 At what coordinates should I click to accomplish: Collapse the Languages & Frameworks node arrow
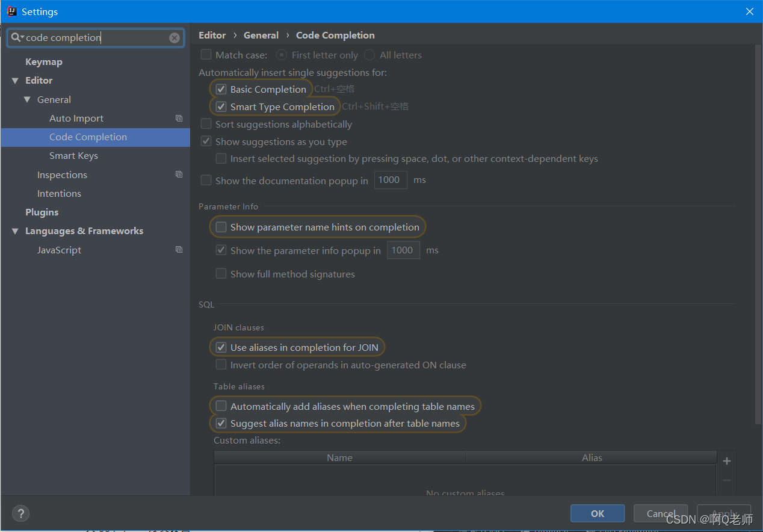[x=15, y=231]
